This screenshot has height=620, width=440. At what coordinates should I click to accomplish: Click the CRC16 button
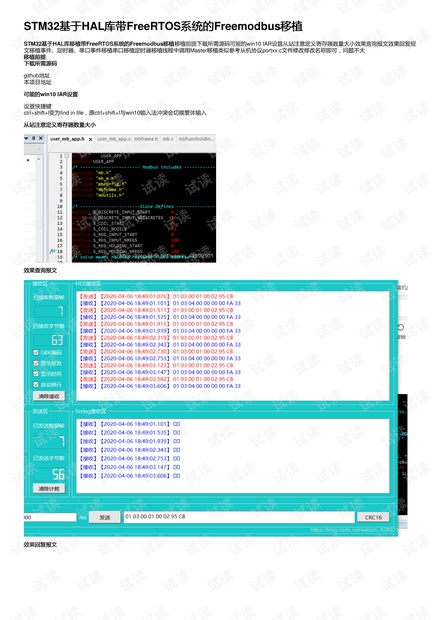click(373, 517)
